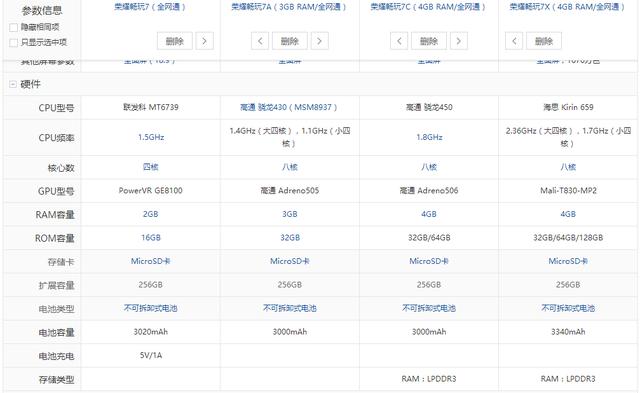
Task: Open the 荣耀畅玩7X（4GB RAM/全网通） link
Action: [x=567, y=7]
